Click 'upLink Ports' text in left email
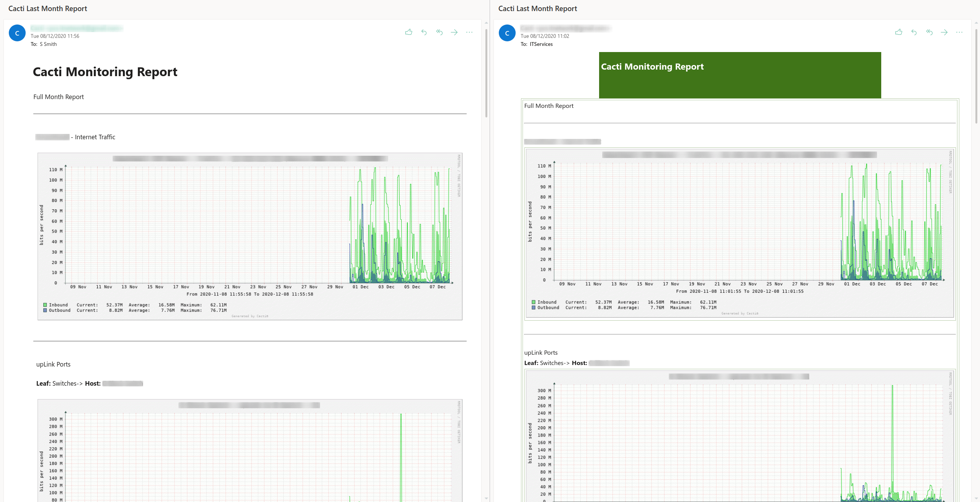Image resolution: width=980 pixels, height=502 pixels. [53, 364]
